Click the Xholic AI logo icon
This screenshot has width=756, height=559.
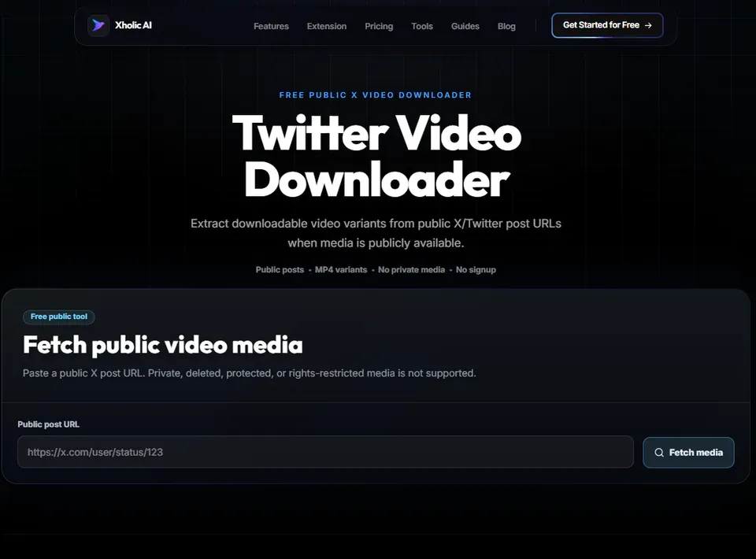pos(98,25)
